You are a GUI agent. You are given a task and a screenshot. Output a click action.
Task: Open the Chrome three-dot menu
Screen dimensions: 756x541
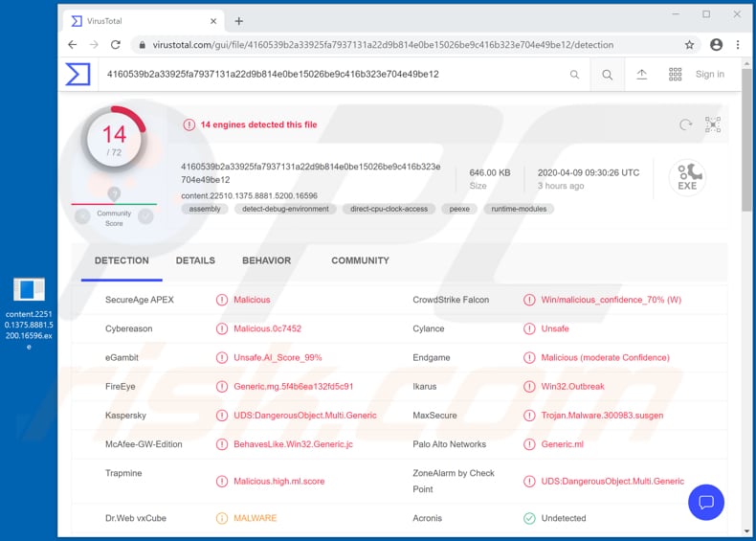coord(738,45)
